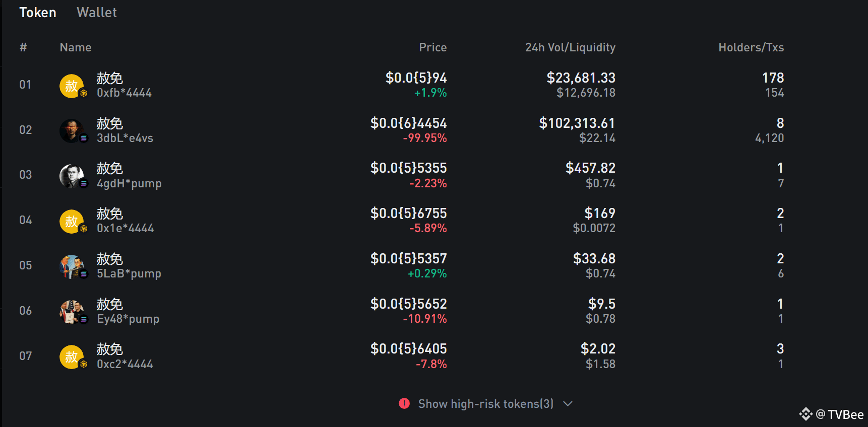Show high-risk tokens(3) list
The width and height of the screenshot is (868, 427).
click(485, 404)
